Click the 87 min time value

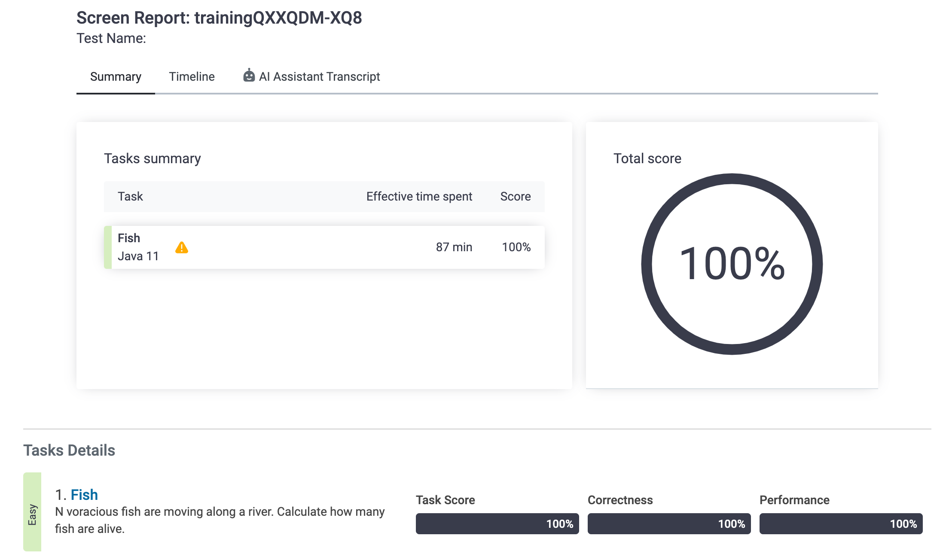pos(454,247)
